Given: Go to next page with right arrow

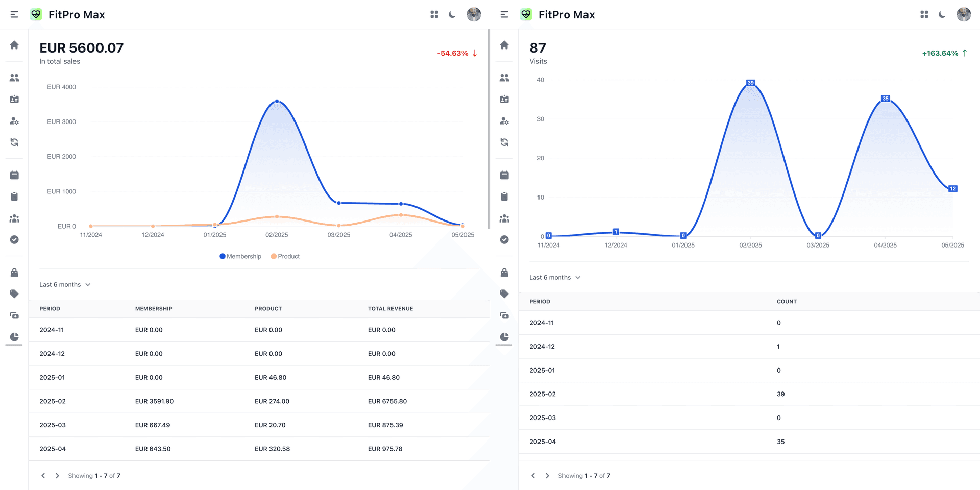Looking at the screenshot, I should (57, 475).
